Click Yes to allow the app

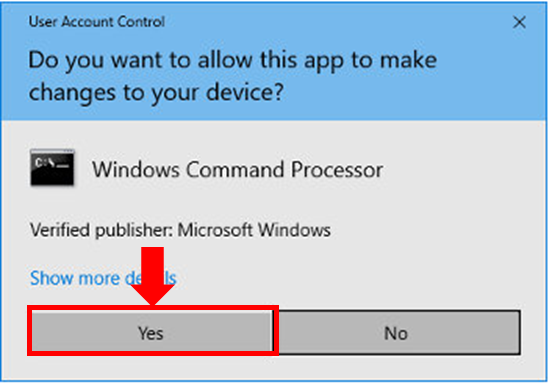152,332
